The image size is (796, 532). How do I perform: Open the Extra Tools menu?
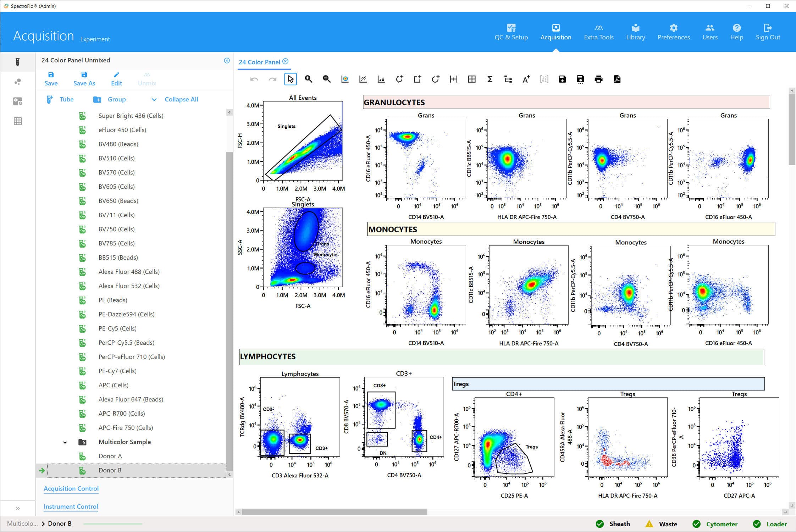[598, 32]
